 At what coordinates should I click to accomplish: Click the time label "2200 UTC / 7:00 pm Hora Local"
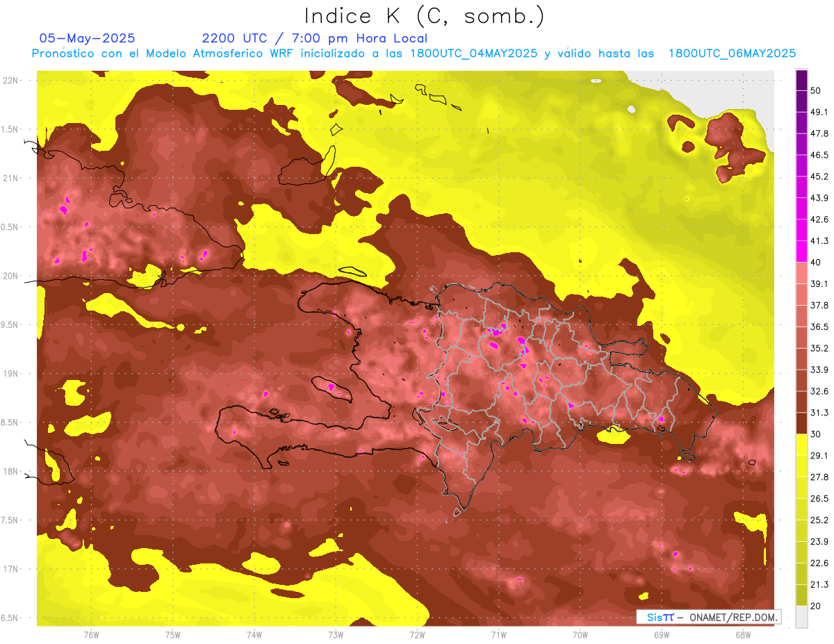314,38
